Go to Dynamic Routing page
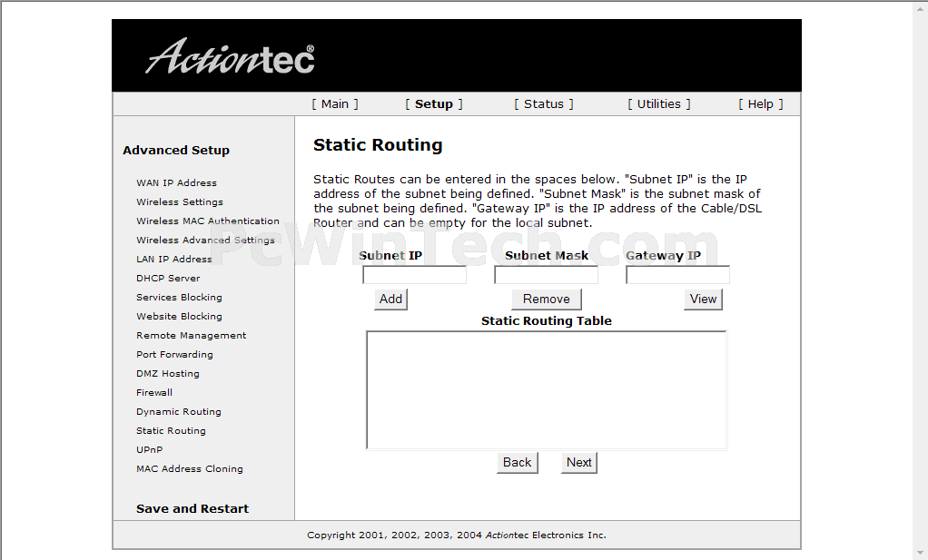The image size is (928, 560). [179, 411]
